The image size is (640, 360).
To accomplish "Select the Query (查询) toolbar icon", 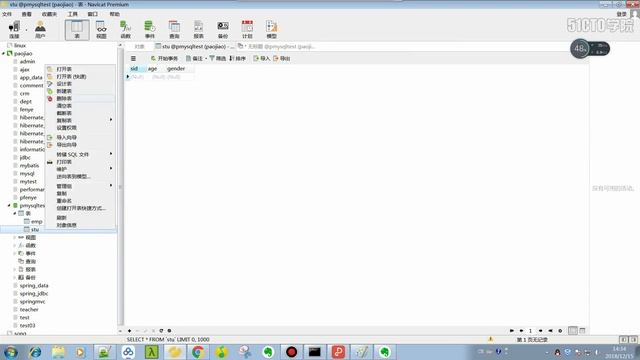I will 174,30.
